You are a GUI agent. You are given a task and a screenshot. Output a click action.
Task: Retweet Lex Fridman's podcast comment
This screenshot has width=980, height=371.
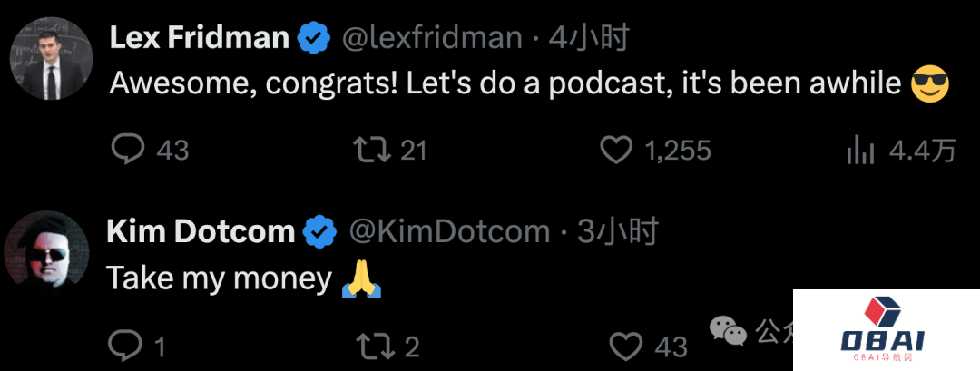coord(370,149)
